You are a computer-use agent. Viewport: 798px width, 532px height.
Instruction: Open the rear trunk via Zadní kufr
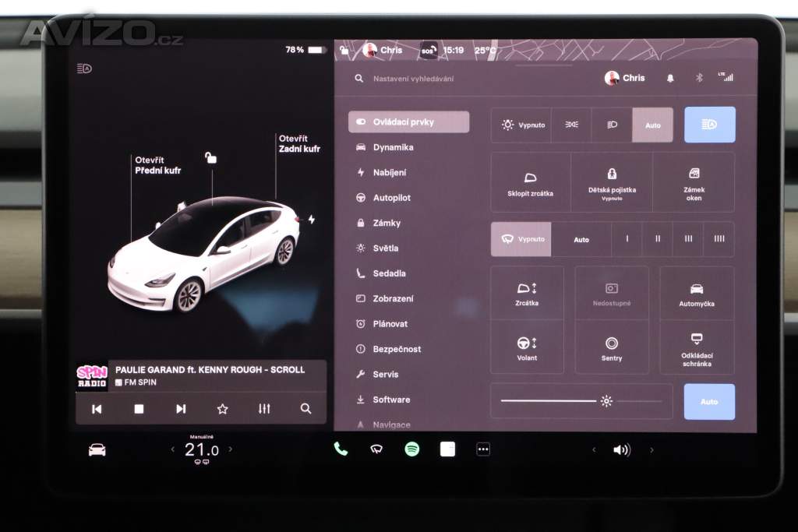[299, 143]
